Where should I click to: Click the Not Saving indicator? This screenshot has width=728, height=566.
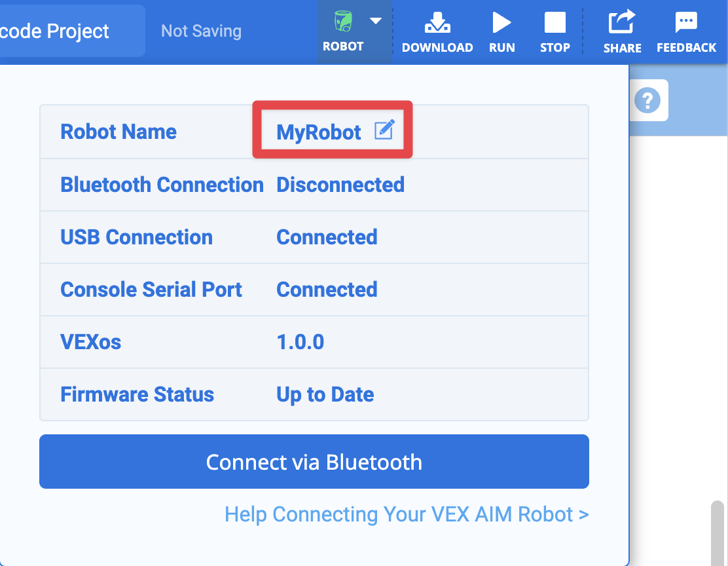[200, 30]
